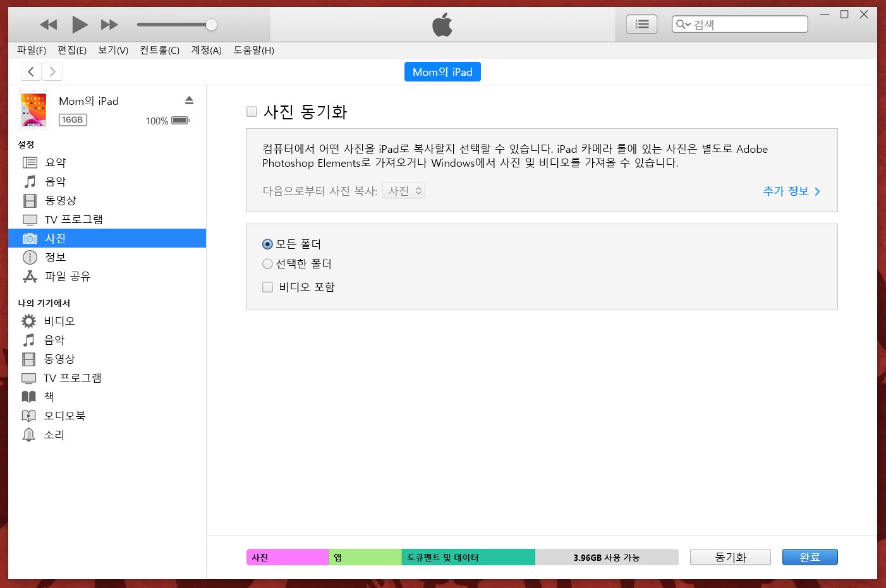The image size is (886, 588).
Task: Select the 모든 폴더 radio button
Action: click(x=267, y=244)
